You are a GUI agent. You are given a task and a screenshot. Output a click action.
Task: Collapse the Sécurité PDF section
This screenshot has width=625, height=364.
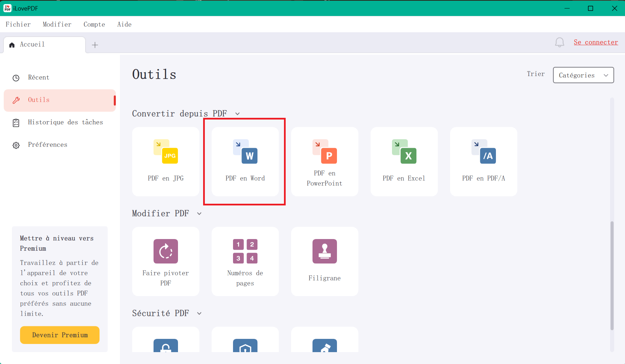(x=199, y=313)
